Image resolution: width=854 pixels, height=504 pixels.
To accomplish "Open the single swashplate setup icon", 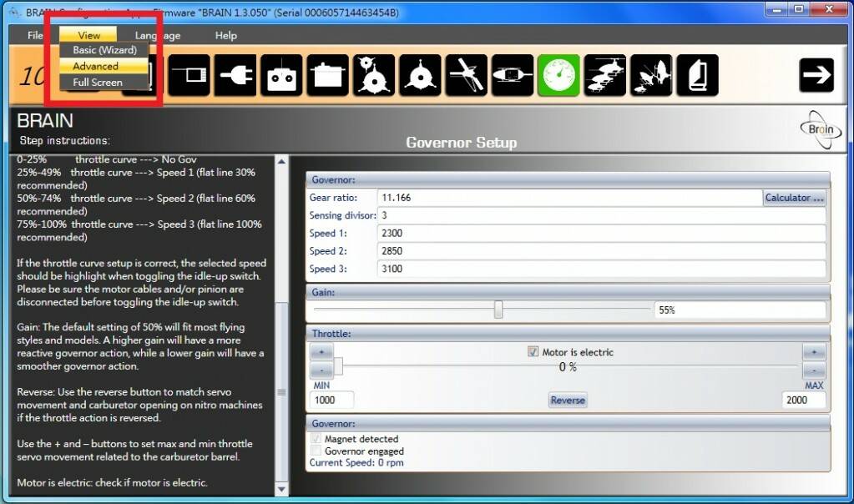I will (420, 75).
